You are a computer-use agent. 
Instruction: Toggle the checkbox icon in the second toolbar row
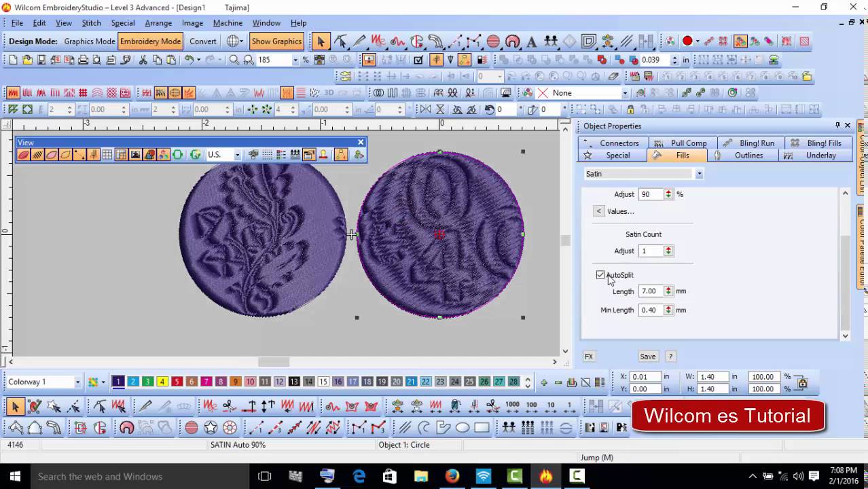pos(418,60)
